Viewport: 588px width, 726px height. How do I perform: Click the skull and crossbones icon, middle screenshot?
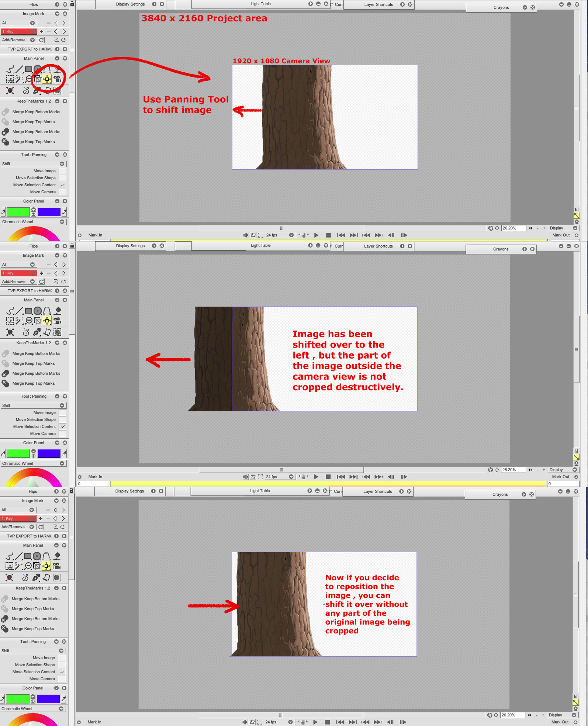(10, 332)
